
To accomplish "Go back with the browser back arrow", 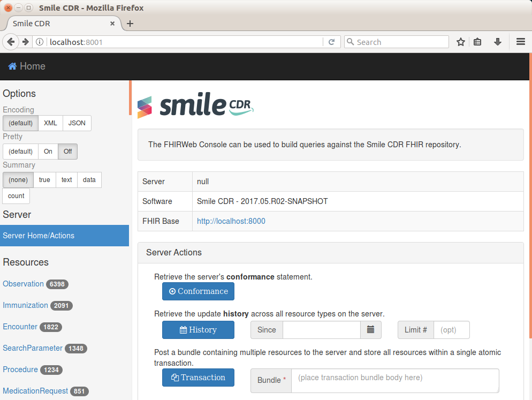I will pyautogui.click(x=11, y=42).
